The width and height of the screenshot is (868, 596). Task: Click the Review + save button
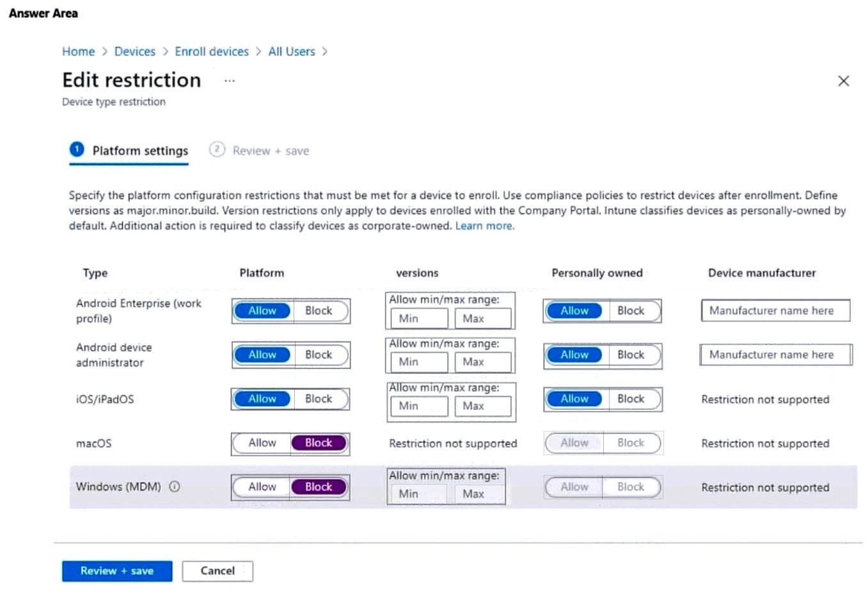click(x=117, y=571)
